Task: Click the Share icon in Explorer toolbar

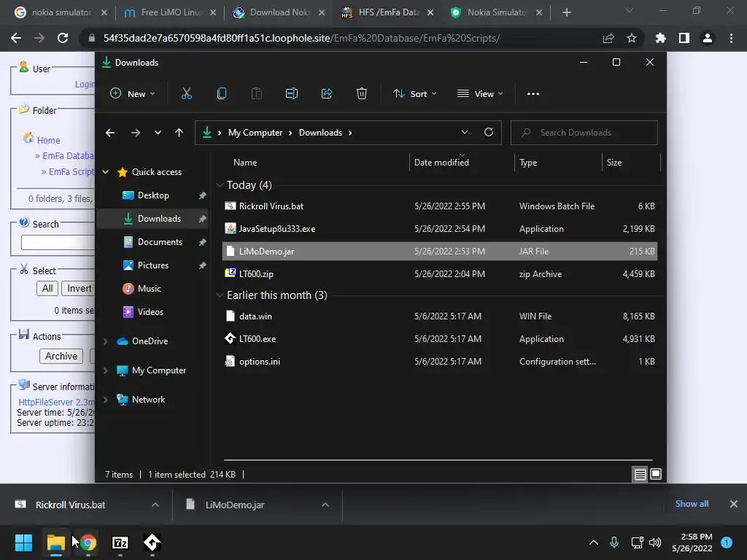Action: (327, 94)
